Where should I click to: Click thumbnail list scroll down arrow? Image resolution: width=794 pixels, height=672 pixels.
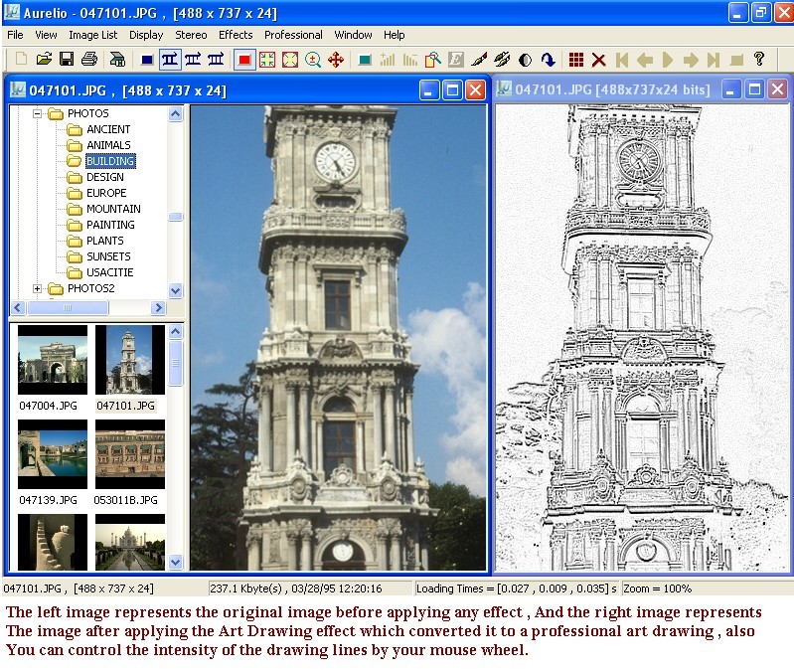[x=175, y=562]
